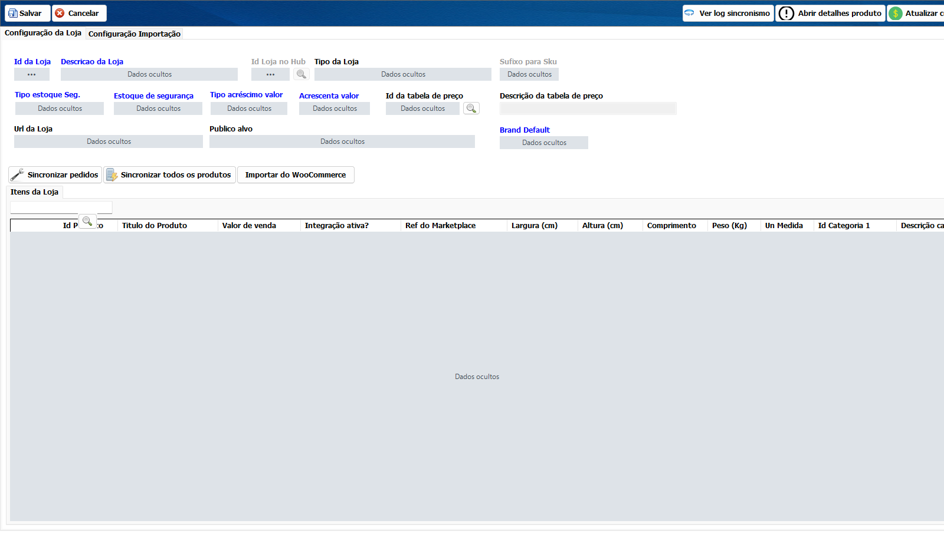
Task: Click the Id da Loja field
Action: (x=32, y=74)
